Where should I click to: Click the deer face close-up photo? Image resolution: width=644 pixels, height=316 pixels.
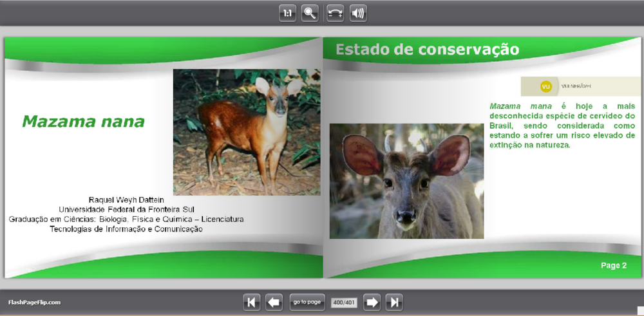[x=406, y=181]
